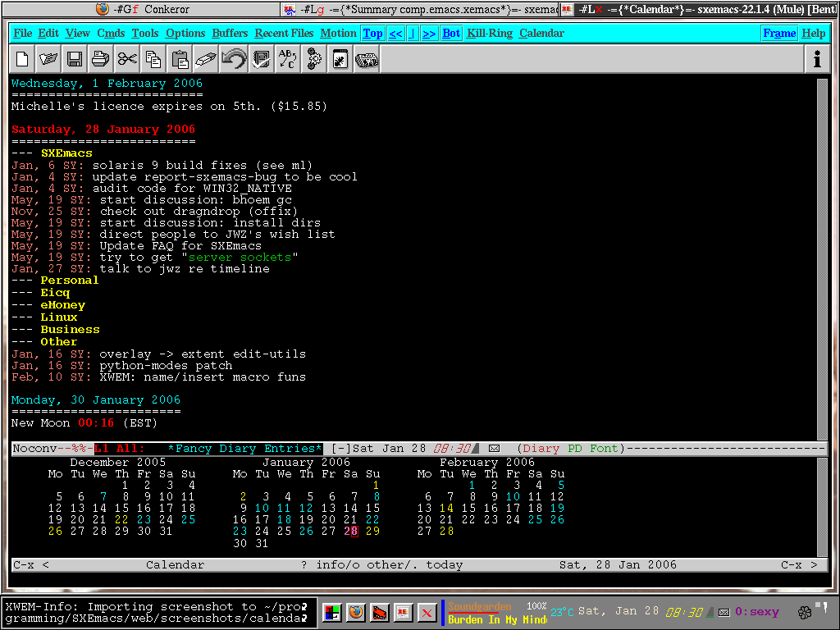Click the Bot button in menubar

coord(451,33)
